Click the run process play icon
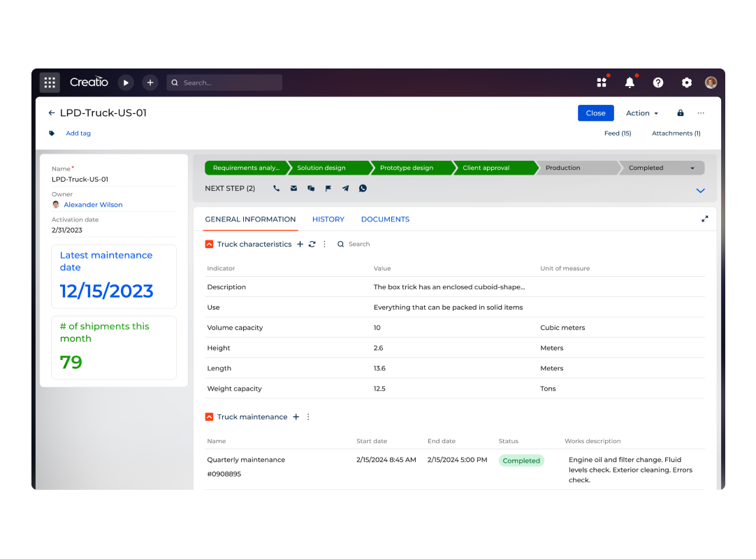 tap(126, 82)
